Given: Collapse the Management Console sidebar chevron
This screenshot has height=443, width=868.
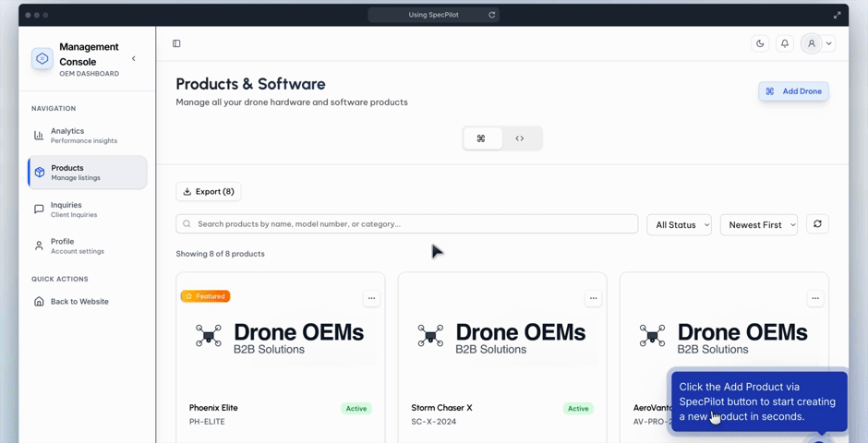Looking at the screenshot, I should tap(134, 59).
